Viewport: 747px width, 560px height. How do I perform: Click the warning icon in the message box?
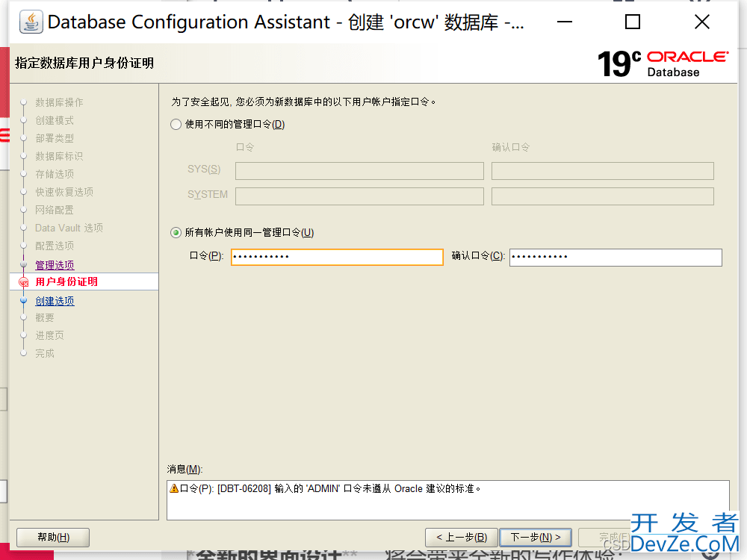coord(174,488)
